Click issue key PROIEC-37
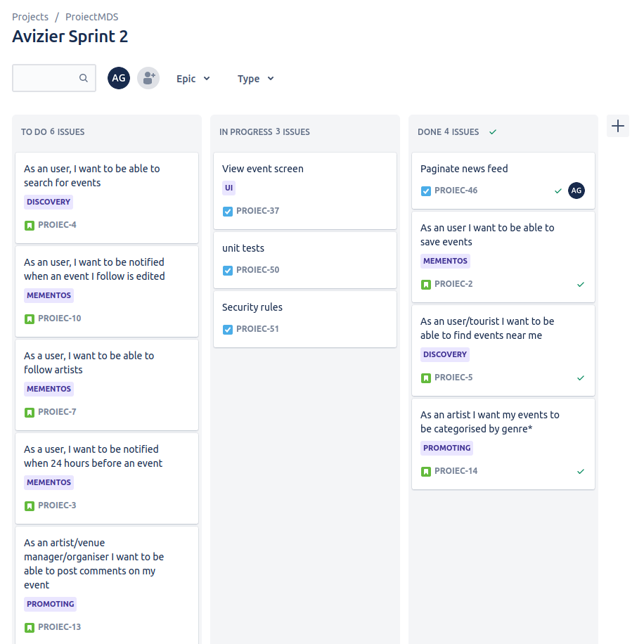644x644 pixels. point(257,211)
